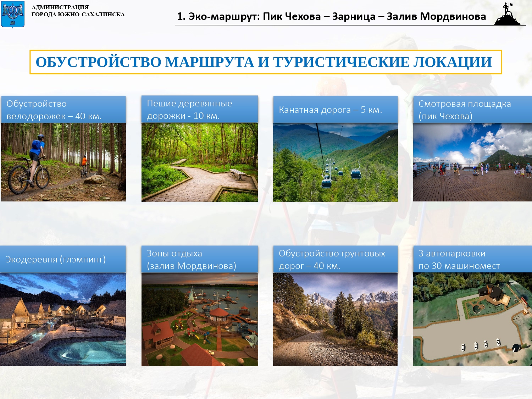Image resolution: width=532 pixels, height=399 pixels.
Task: Click label 'Обустройство велодорожек – 40 км.'
Action: point(63,110)
